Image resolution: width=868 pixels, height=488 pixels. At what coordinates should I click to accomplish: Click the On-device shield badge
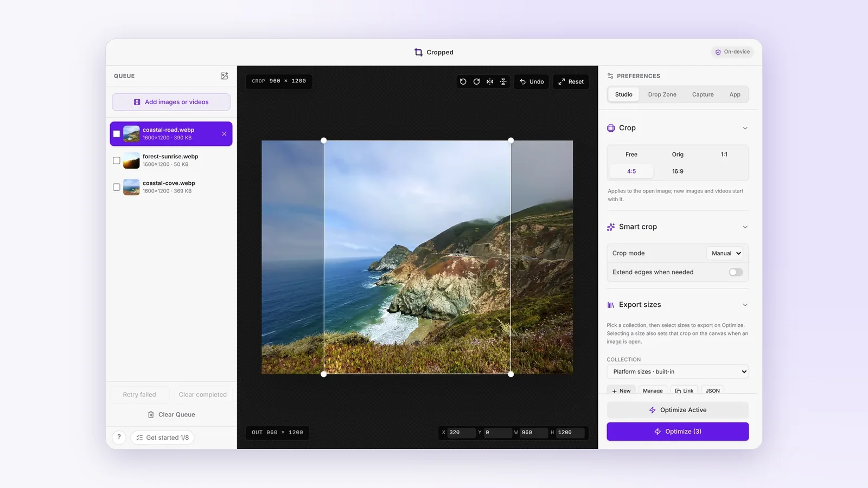tap(732, 52)
